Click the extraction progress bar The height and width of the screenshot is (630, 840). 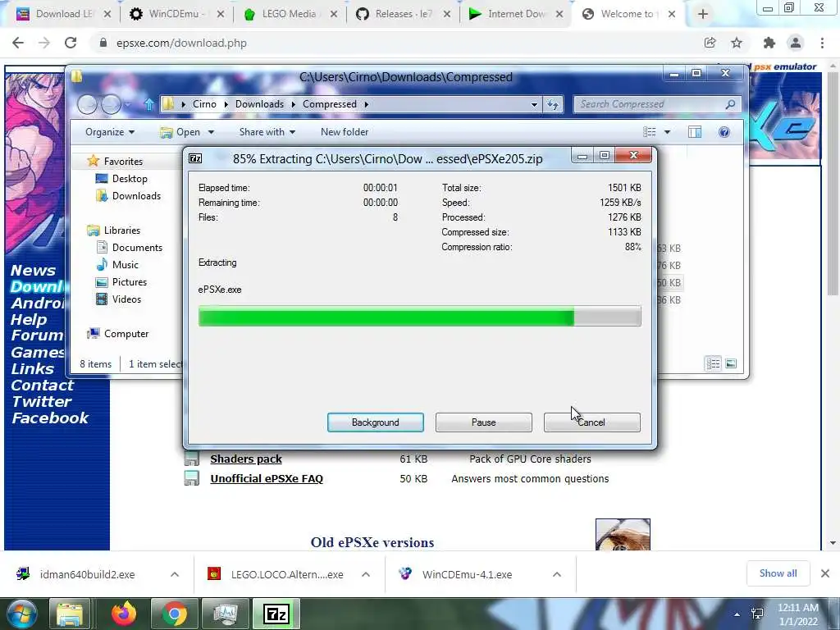point(419,317)
